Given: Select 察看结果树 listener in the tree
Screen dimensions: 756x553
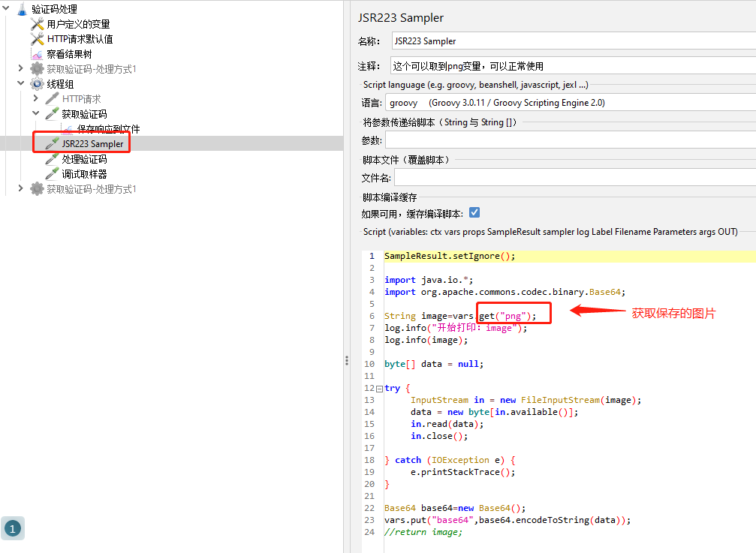Looking at the screenshot, I should pyautogui.click(x=69, y=54).
